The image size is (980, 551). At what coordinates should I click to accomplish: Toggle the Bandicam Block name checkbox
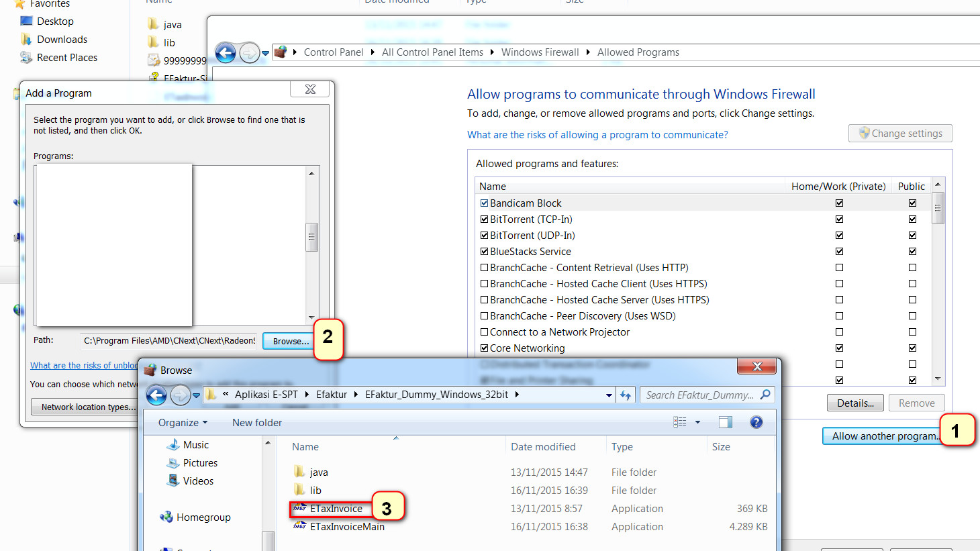pyautogui.click(x=484, y=203)
